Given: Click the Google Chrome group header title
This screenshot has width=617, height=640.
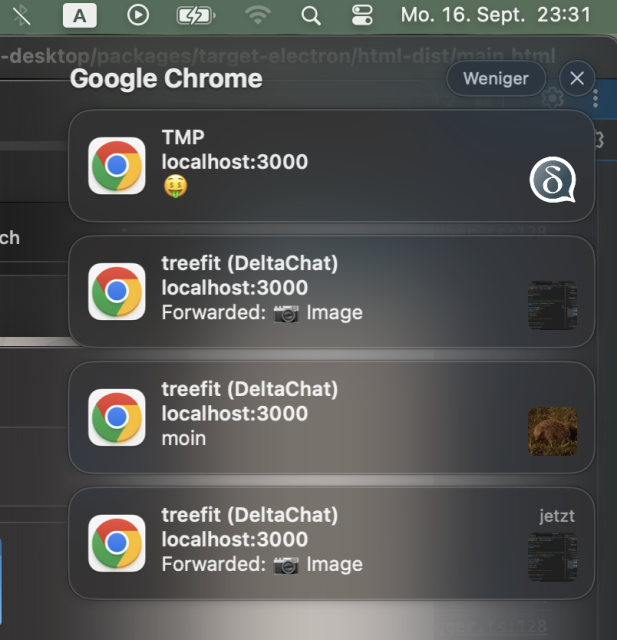Looking at the screenshot, I should [x=166, y=78].
